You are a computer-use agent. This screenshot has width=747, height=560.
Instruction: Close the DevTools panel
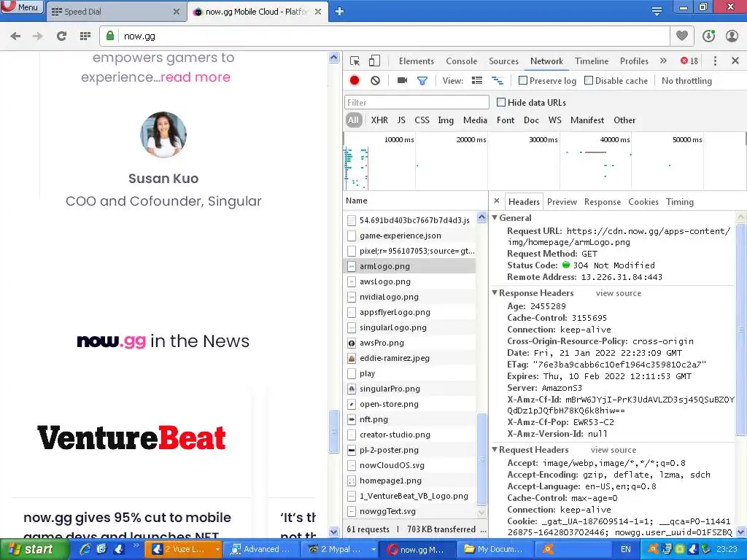[x=735, y=61]
